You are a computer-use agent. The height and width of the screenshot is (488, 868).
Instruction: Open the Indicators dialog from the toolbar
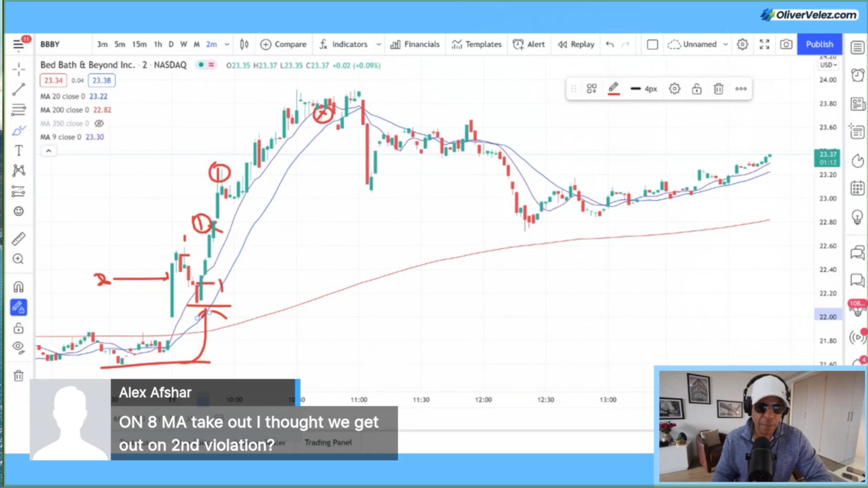point(349,44)
